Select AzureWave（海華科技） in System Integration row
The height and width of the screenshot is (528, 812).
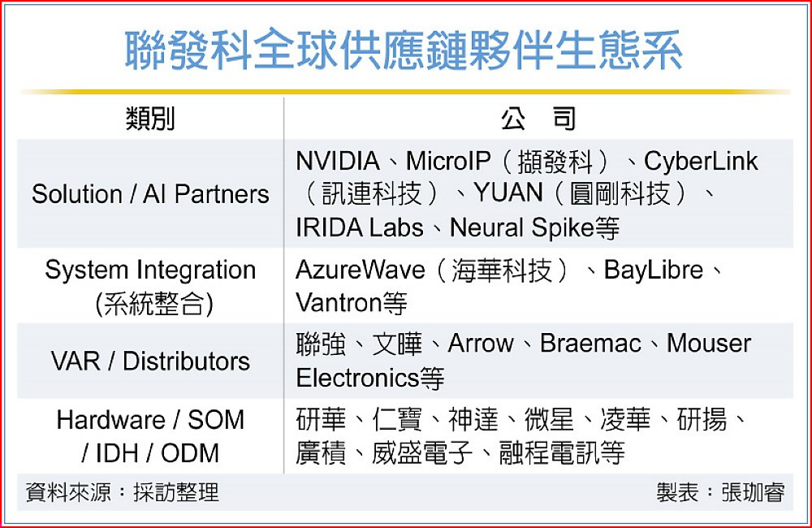coord(432,270)
